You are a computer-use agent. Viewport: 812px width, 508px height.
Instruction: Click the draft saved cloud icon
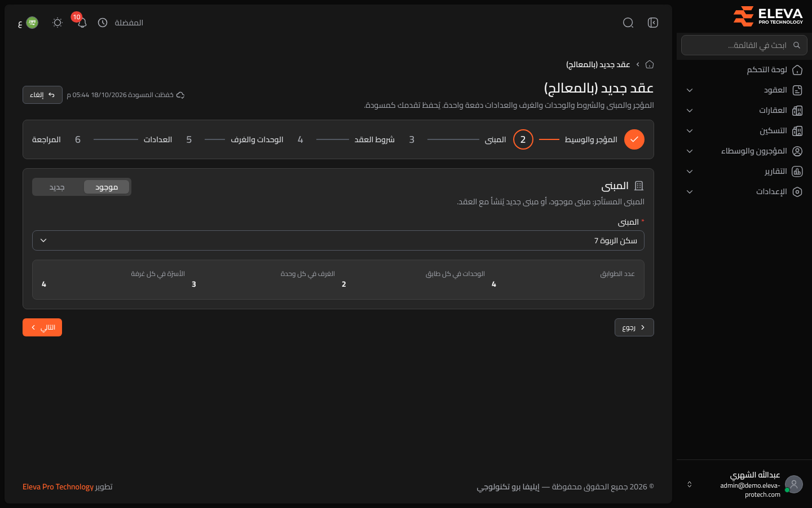(180, 95)
